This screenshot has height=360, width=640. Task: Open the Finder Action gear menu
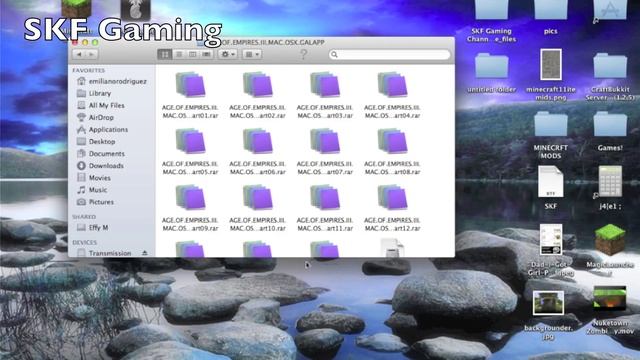coord(228,54)
